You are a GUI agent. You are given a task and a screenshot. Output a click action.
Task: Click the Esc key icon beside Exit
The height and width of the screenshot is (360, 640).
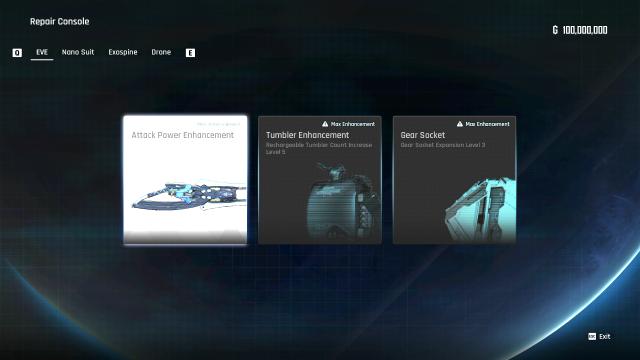(x=592, y=336)
